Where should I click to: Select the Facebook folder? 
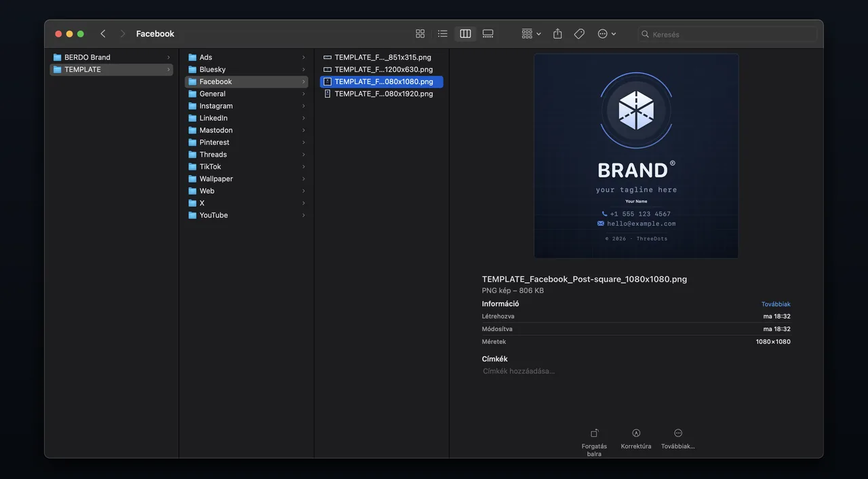point(247,82)
